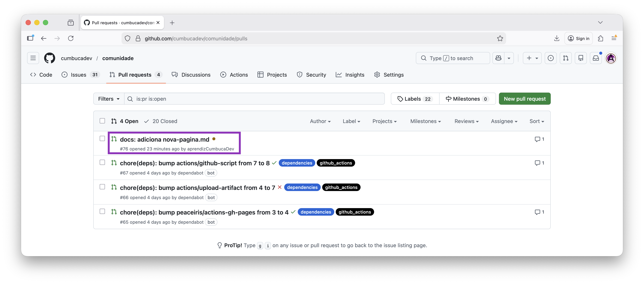Open the Sort dropdown
644x284 pixels.
[x=537, y=121]
